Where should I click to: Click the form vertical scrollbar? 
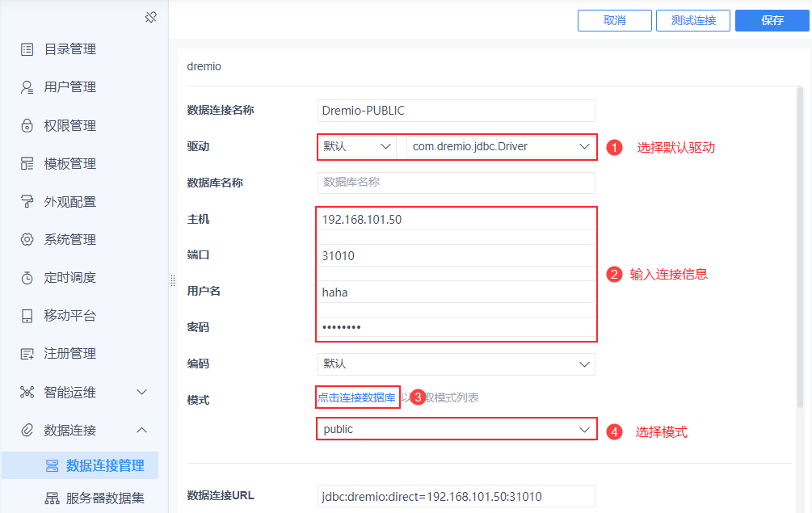(800, 247)
